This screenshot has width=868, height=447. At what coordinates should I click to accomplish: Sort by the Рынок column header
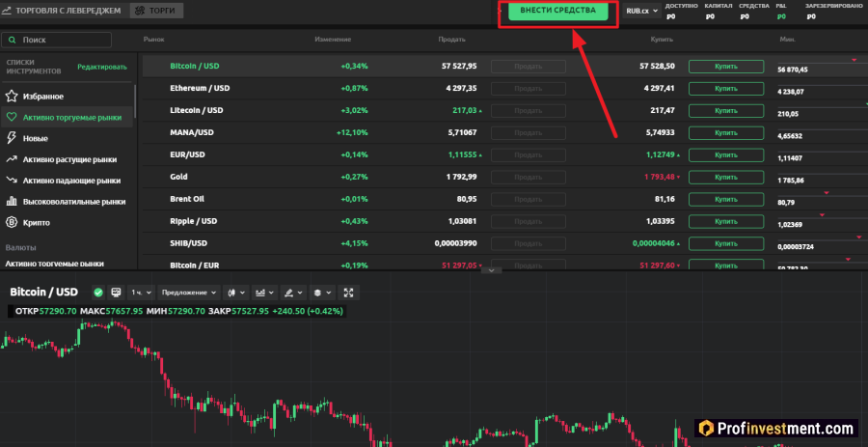(153, 40)
